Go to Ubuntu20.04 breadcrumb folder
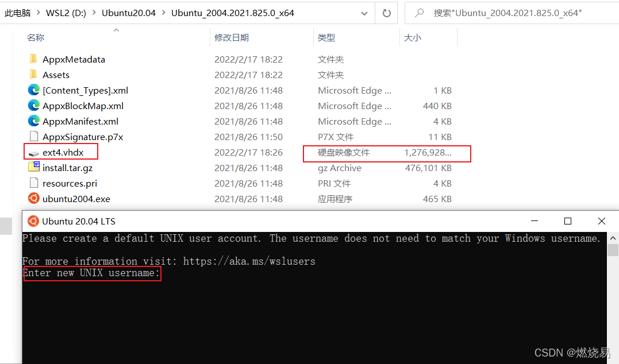The width and height of the screenshot is (619, 364). (129, 13)
